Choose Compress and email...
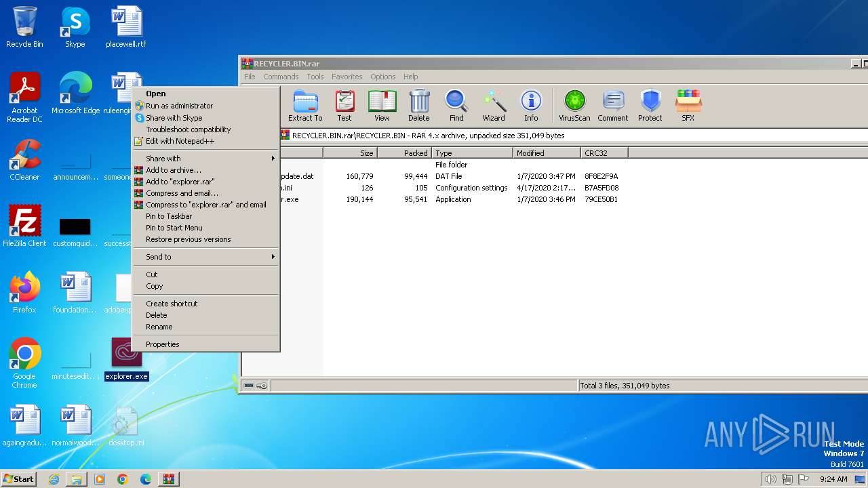868x488 pixels. pos(205,193)
